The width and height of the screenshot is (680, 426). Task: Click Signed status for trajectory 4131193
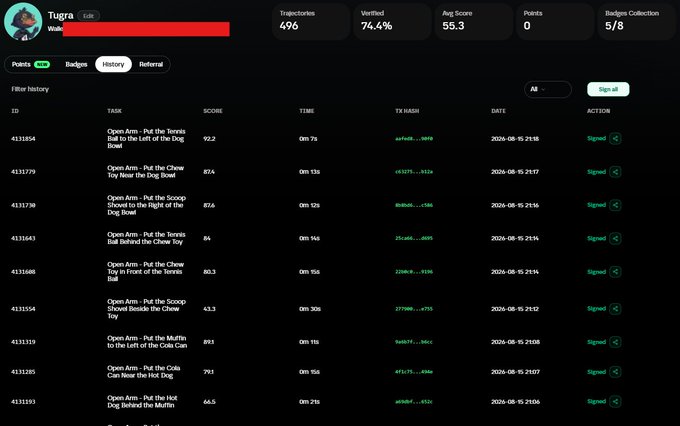pos(596,401)
